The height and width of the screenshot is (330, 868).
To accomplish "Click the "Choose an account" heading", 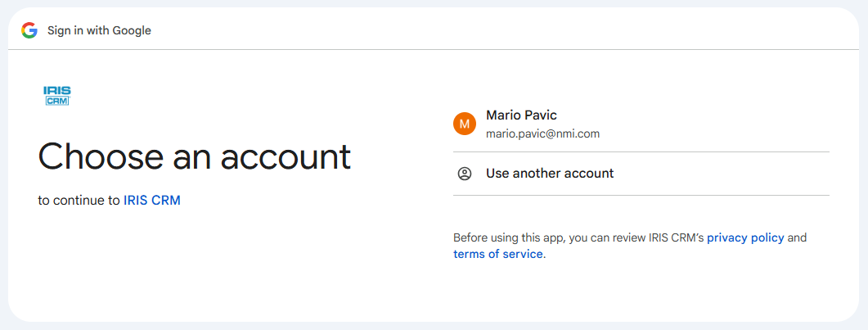I will pos(195,156).
